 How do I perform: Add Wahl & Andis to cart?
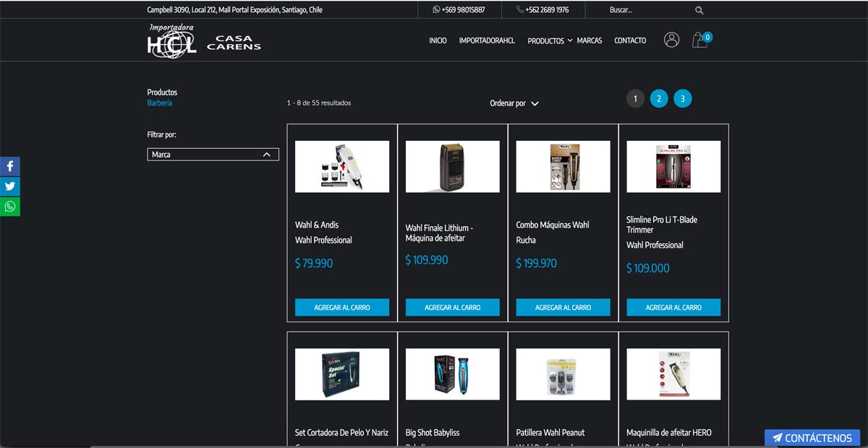(342, 307)
